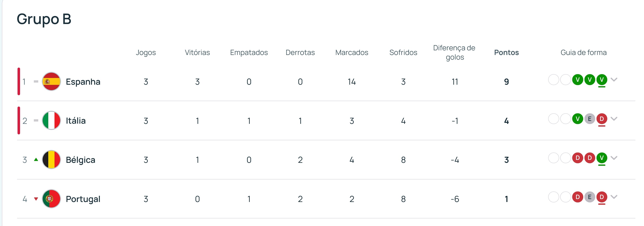Click Bélgica's first red D form badge
644x226 pixels.
(578, 158)
